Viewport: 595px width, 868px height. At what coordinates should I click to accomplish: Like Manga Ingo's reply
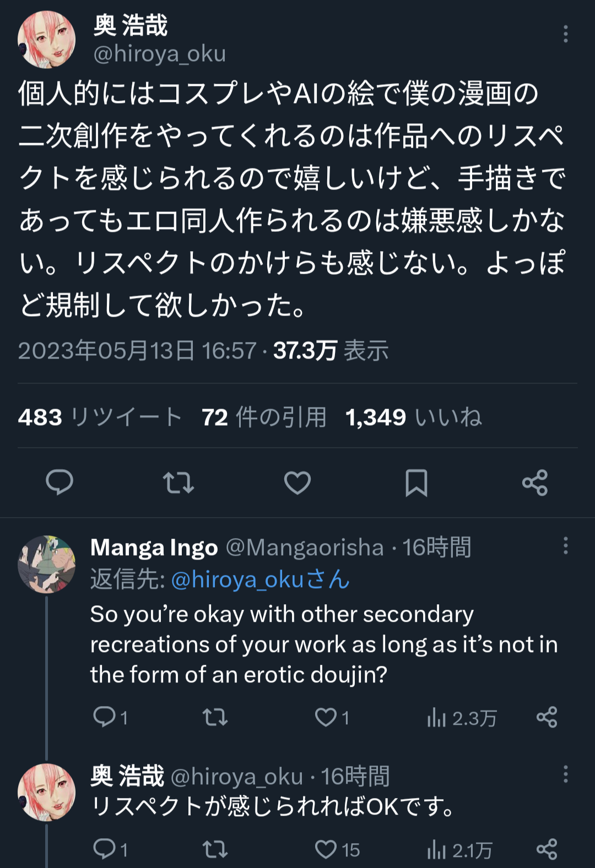[x=326, y=717]
